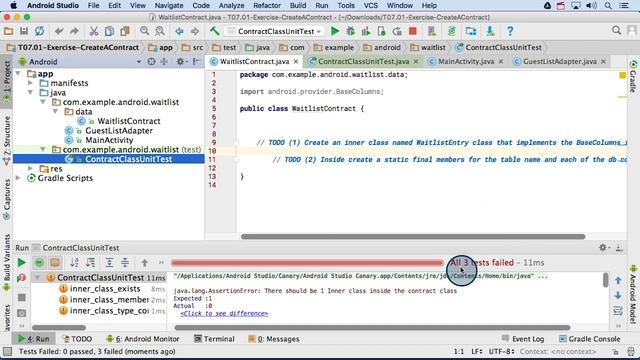
Task: Click the Save All toolbar icon
Action: (x=24, y=31)
